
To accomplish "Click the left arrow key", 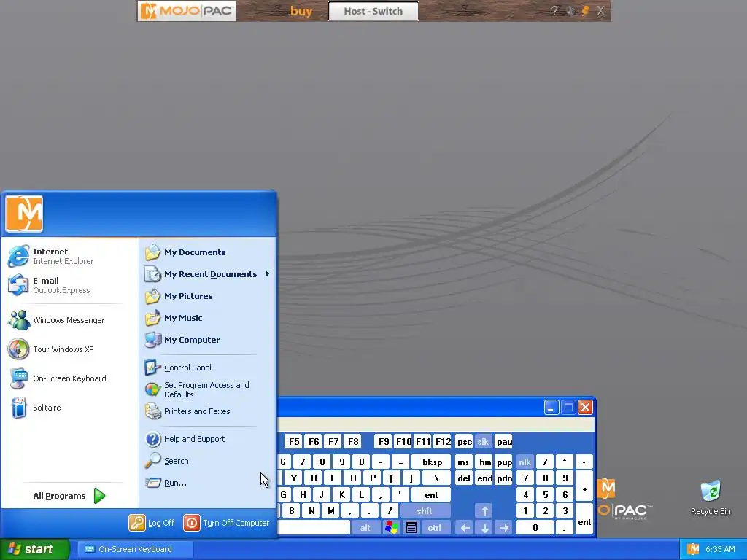I will point(465,528).
